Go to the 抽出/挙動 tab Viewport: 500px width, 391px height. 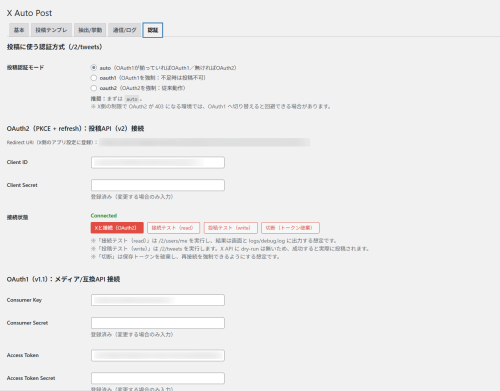pyautogui.click(x=90, y=30)
